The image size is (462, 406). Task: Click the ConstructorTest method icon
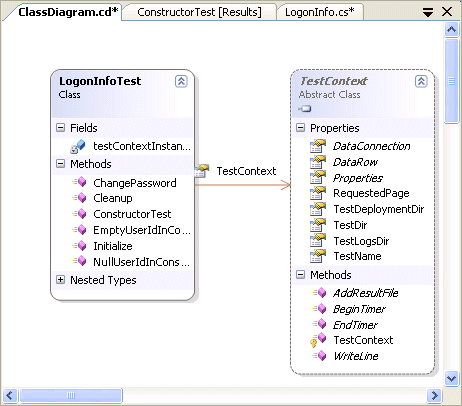coord(79,214)
